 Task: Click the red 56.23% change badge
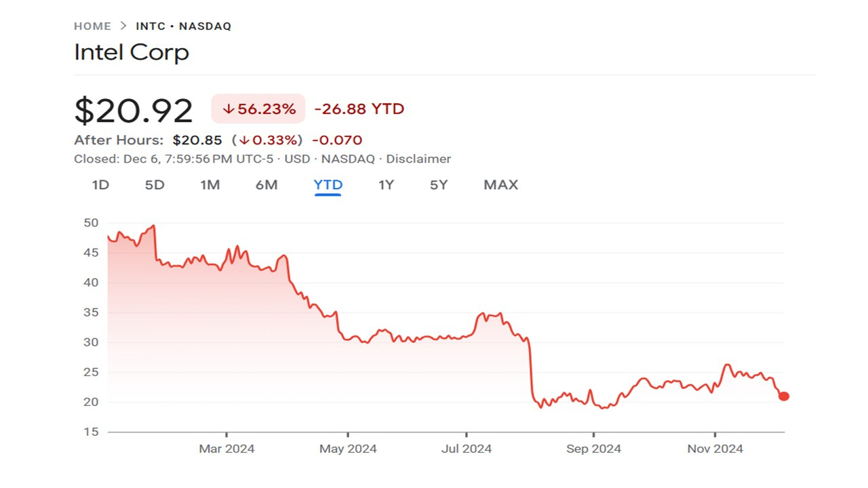pos(258,109)
